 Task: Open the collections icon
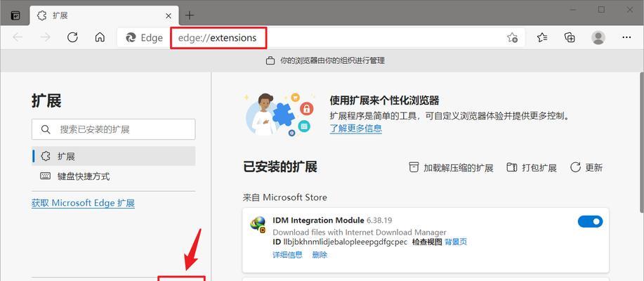pos(570,38)
